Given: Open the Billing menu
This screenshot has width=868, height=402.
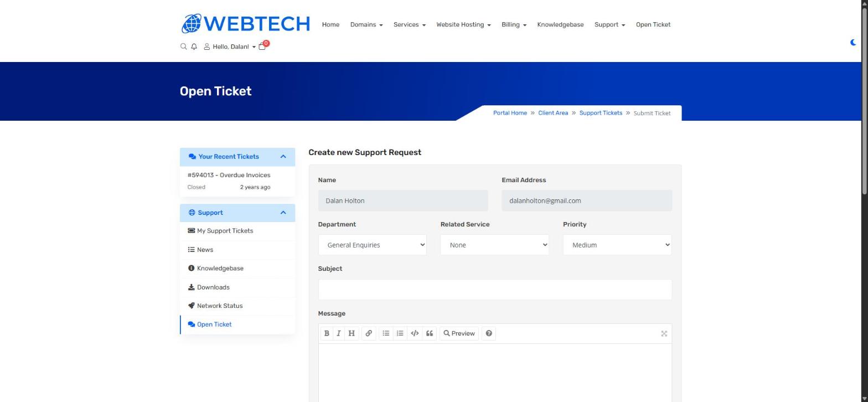Looking at the screenshot, I should pos(514,24).
